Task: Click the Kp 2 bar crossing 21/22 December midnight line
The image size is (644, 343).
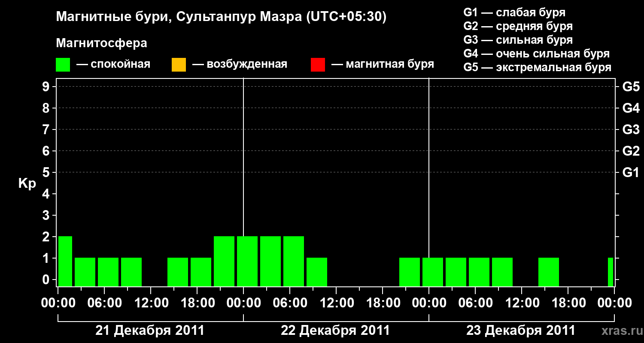Action: [247, 261]
